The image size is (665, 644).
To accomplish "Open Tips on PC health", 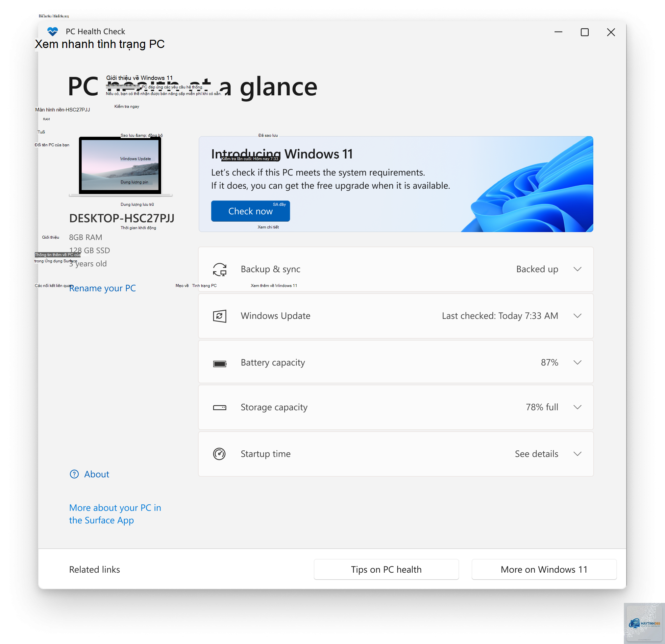I will pyautogui.click(x=386, y=569).
